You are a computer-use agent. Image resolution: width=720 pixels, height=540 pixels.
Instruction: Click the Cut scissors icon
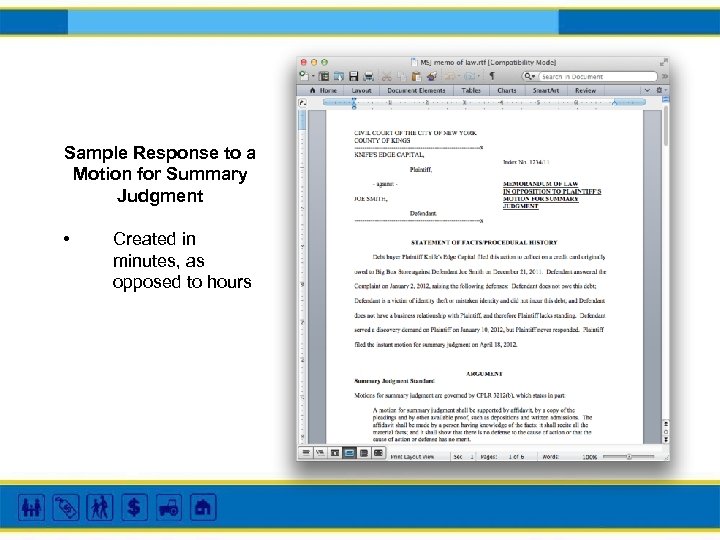click(387, 76)
